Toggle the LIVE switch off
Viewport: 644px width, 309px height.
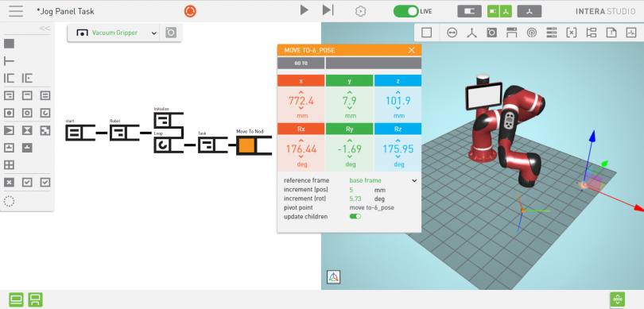(405, 11)
